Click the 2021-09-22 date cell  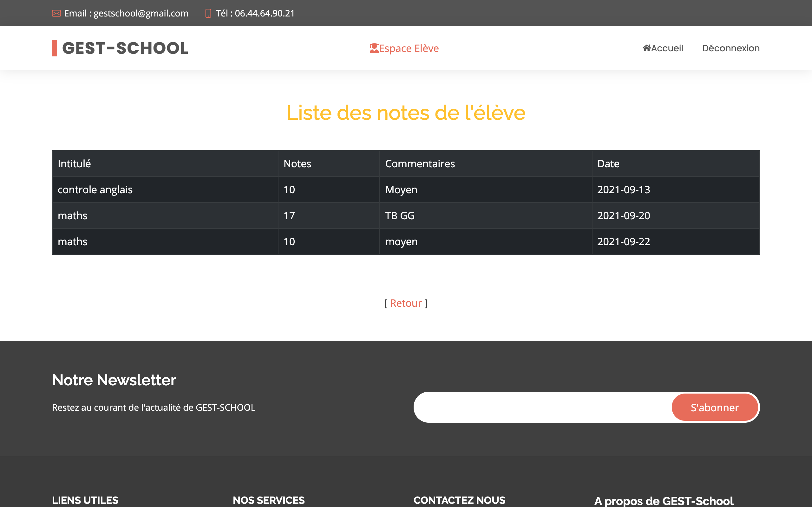(x=623, y=242)
